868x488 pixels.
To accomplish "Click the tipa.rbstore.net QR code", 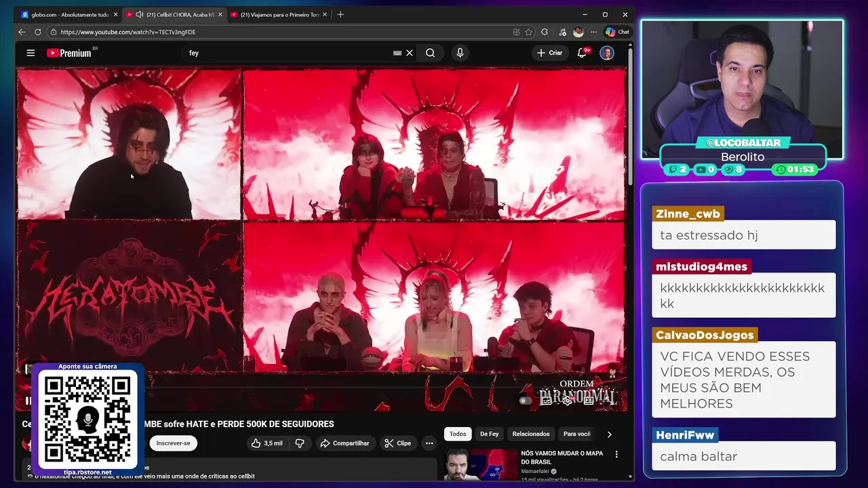I will [87, 420].
